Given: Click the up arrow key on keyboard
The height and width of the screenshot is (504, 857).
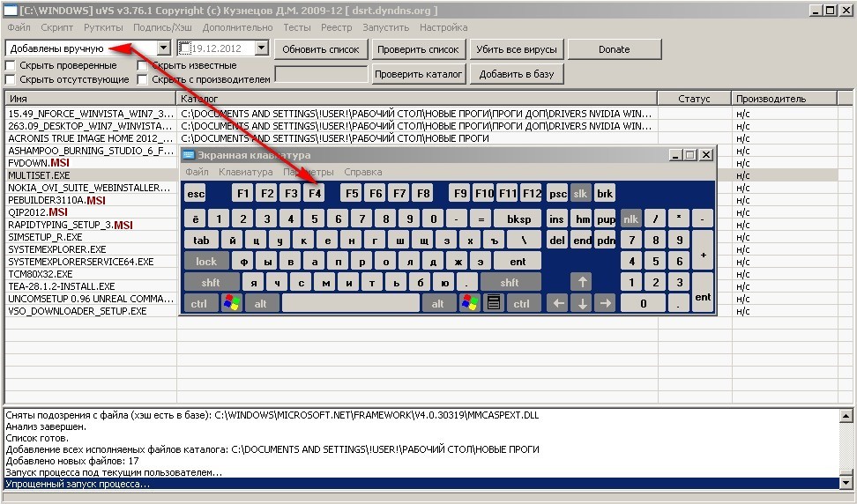Looking at the screenshot, I should [x=582, y=282].
